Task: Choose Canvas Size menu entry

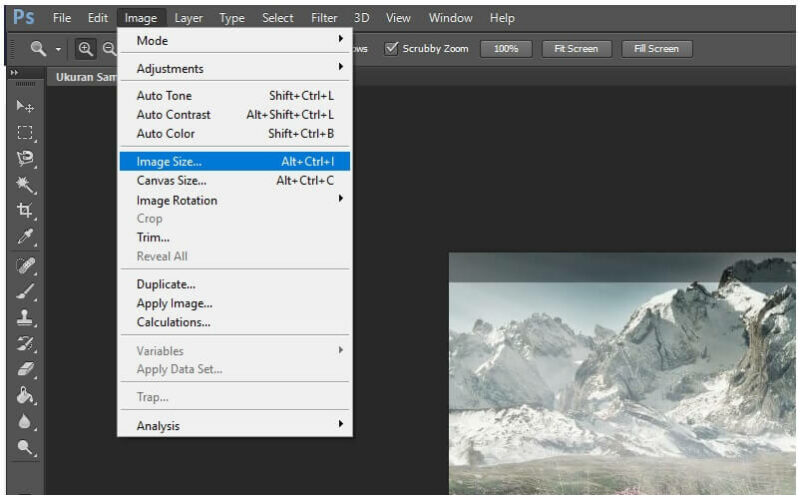Action: (235, 180)
